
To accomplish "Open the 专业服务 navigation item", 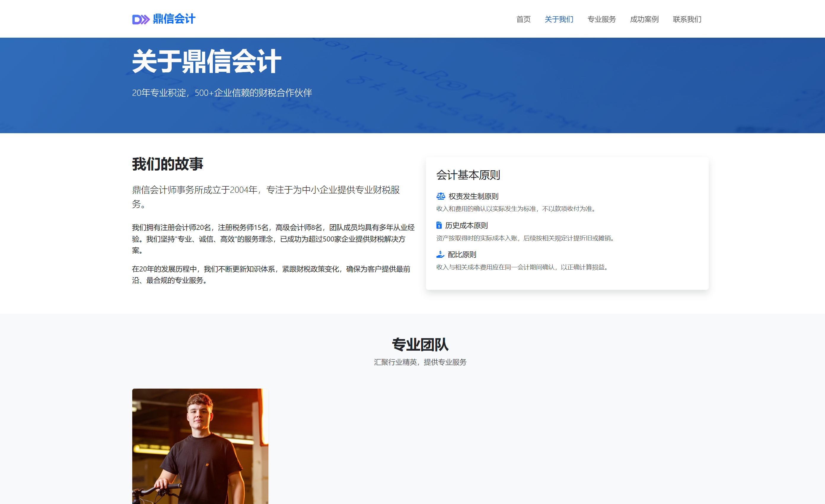I will (x=602, y=19).
